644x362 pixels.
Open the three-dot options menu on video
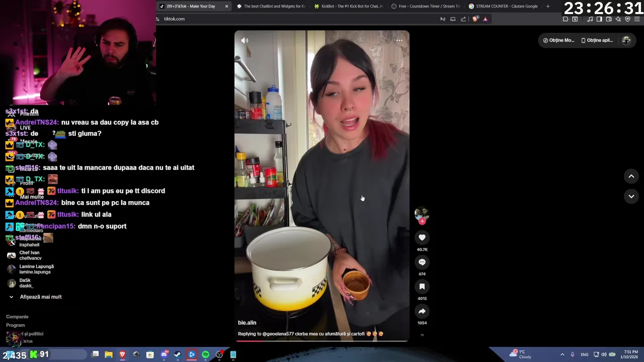click(x=399, y=41)
